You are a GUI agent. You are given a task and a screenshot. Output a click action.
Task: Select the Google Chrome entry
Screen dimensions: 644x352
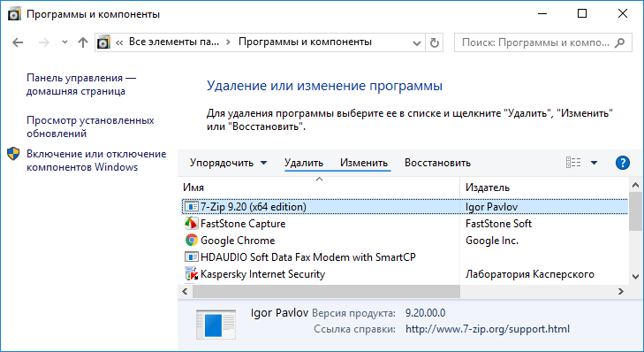click(238, 241)
